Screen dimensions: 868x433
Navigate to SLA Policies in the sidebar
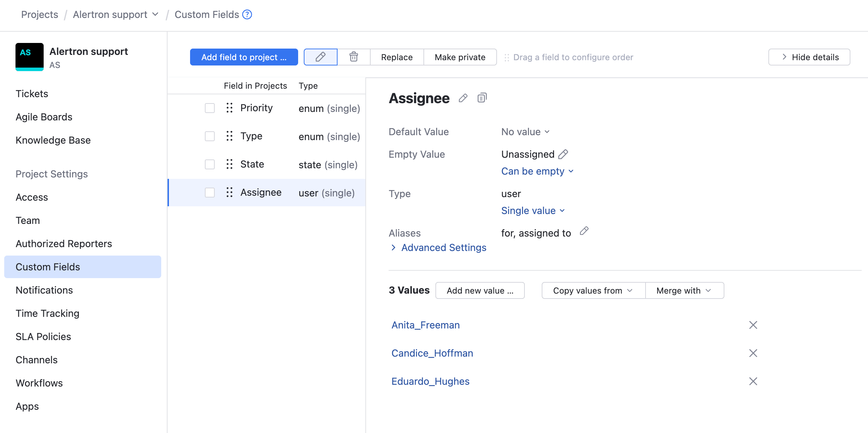pyautogui.click(x=43, y=336)
